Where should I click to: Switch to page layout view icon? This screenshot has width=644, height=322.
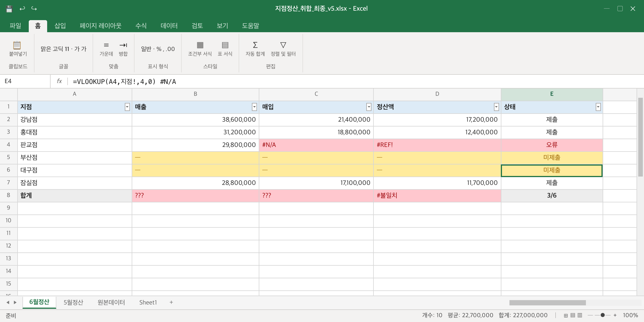(x=573, y=315)
